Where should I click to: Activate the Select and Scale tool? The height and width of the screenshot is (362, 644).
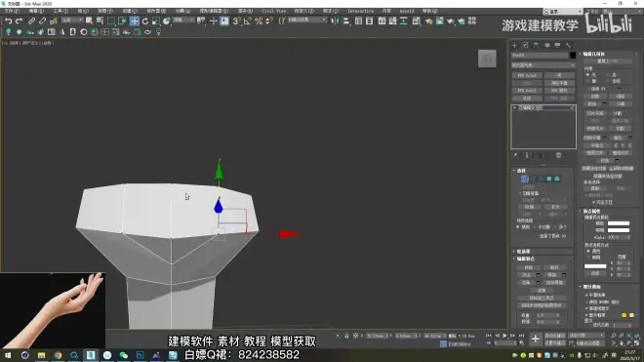pos(156,20)
